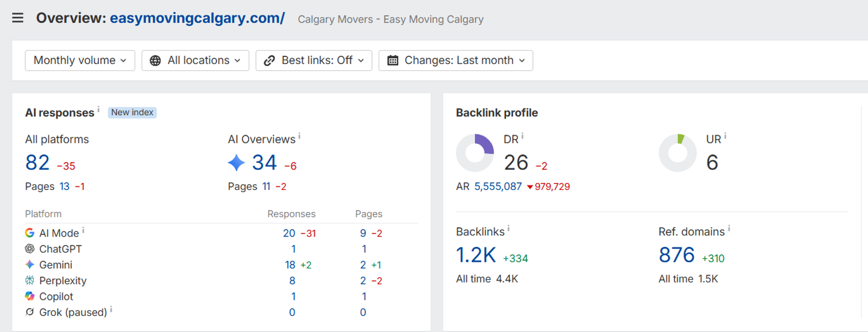Screen dimensions: 868x332
Task: Click the Google AI Mode icon
Action: tap(30, 233)
